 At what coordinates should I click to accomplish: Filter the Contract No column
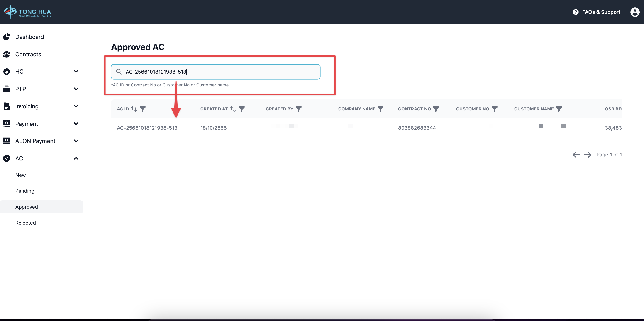[436, 109]
